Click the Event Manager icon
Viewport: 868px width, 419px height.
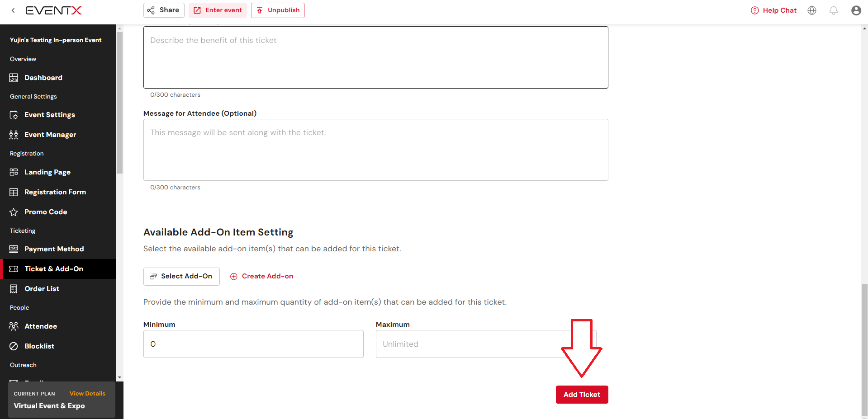click(14, 135)
